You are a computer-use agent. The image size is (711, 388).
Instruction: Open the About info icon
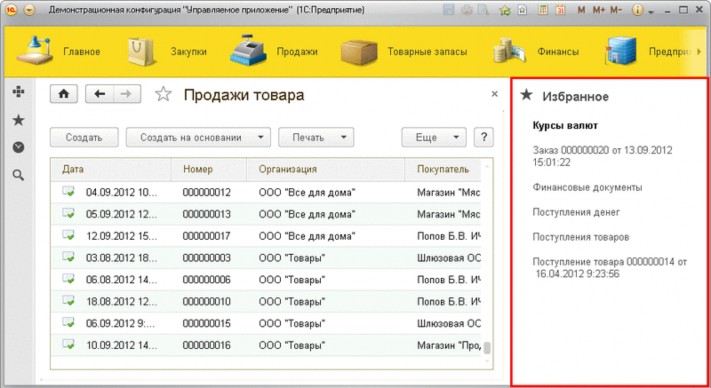coord(637,10)
